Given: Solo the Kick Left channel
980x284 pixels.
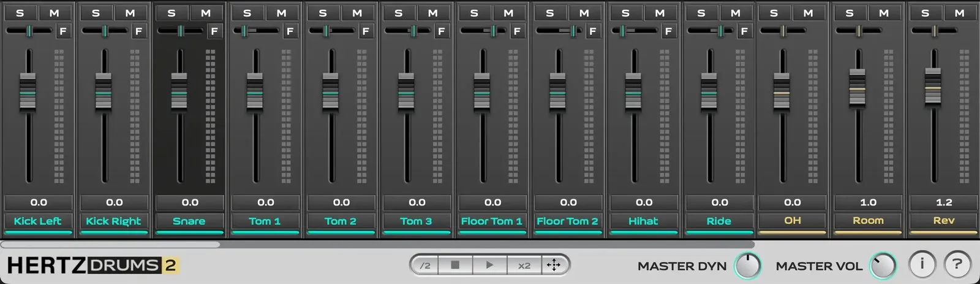Looking at the screenshot, I should tap(21, 13).
